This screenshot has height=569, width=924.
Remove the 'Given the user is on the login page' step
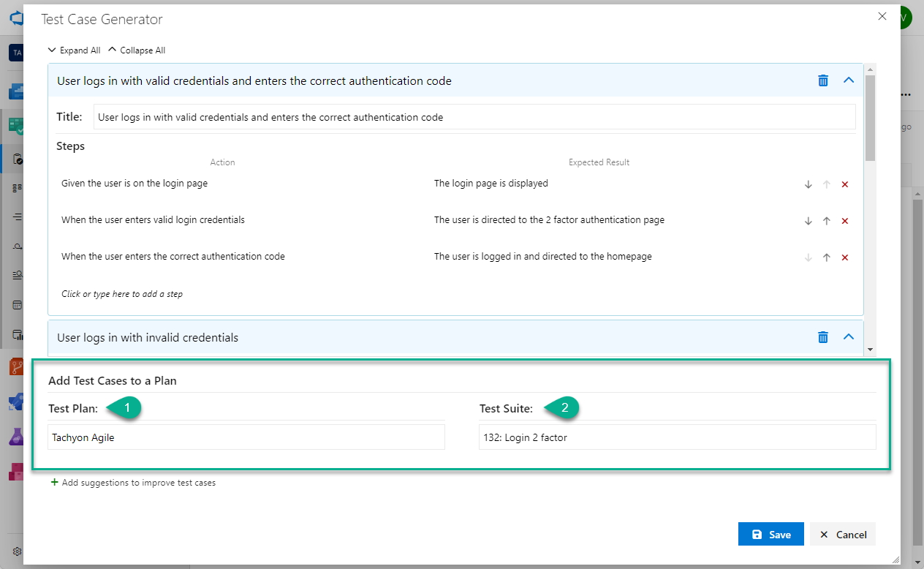pyautogui.click(x=845, y=184)
